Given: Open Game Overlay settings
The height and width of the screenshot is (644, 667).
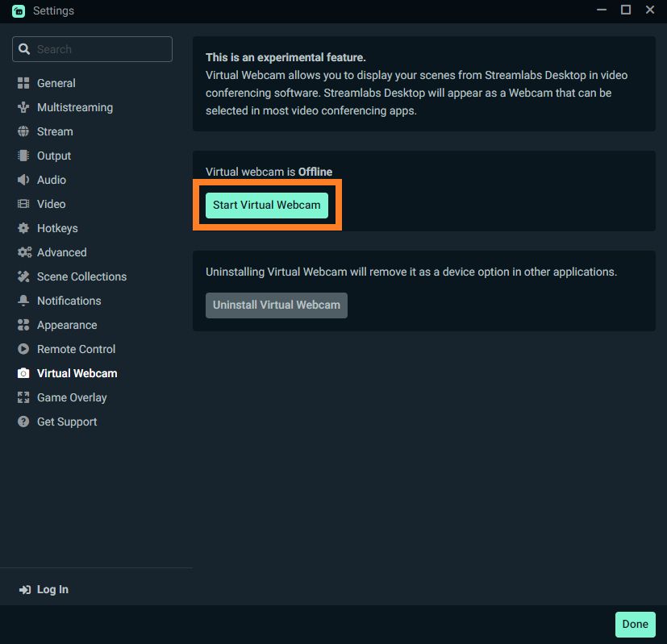Looking at the screenshot, I should (x=72, y=397).
